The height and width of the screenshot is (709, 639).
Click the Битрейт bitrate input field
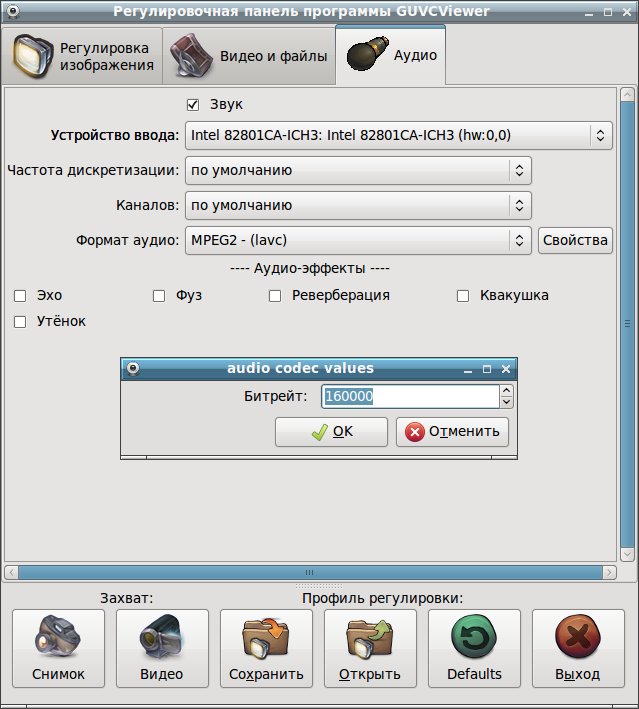410,397
